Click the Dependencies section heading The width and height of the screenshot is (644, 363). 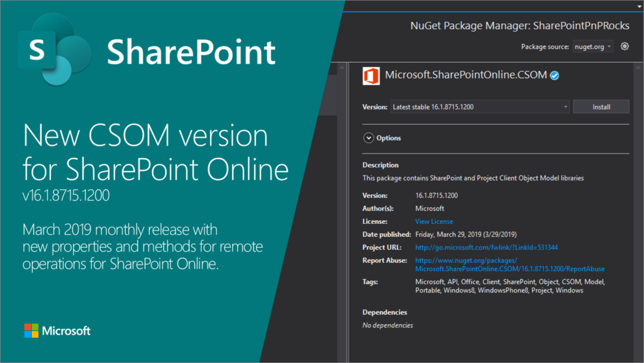(384, 312)
